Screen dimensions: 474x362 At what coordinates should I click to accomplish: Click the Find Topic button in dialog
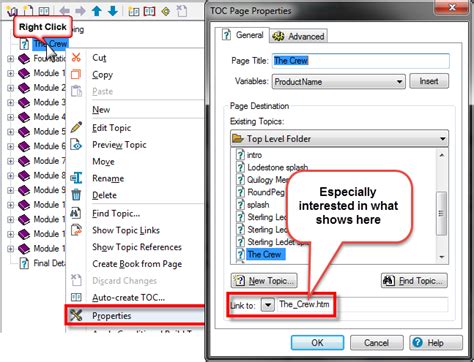[x=414, y=281]
